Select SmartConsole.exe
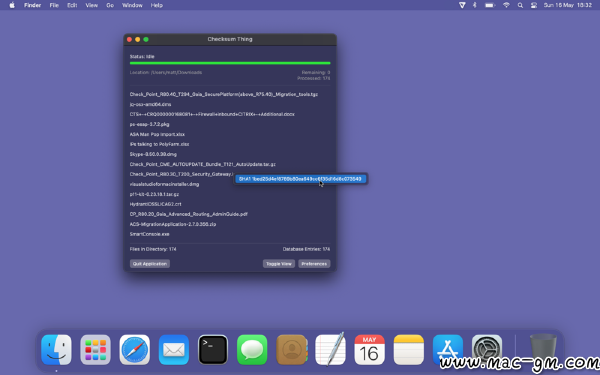The width and height of the screenshot is (600, 375). [x=149, y=234]
